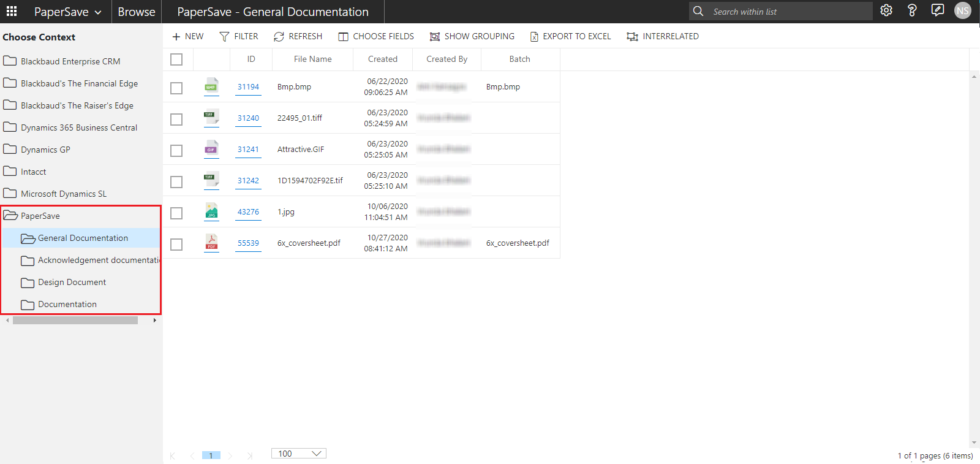The image size is (980, 464).
Task: Check the box for 1D1594702F92E.tif row
Action: (x=176, y=182)
